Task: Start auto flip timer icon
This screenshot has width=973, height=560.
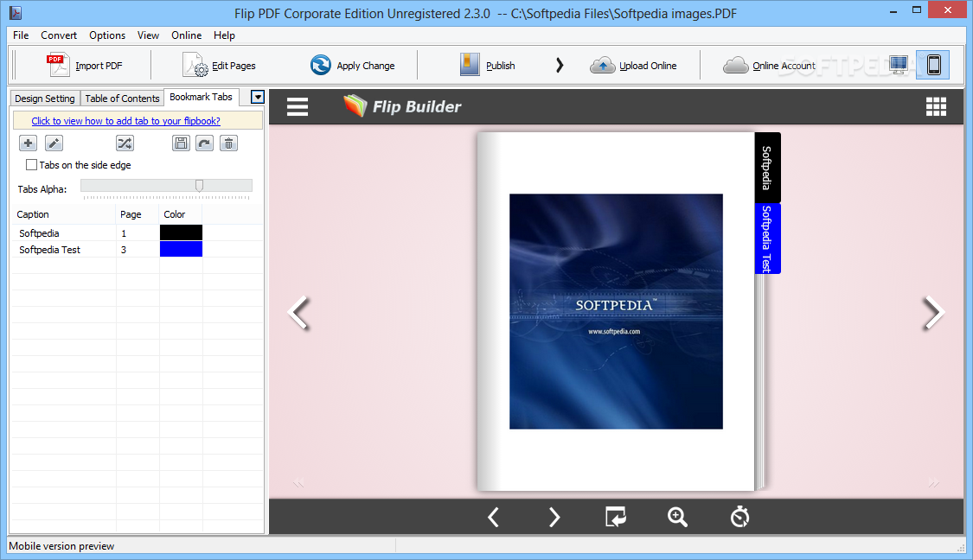Action: tap(739, 517)
